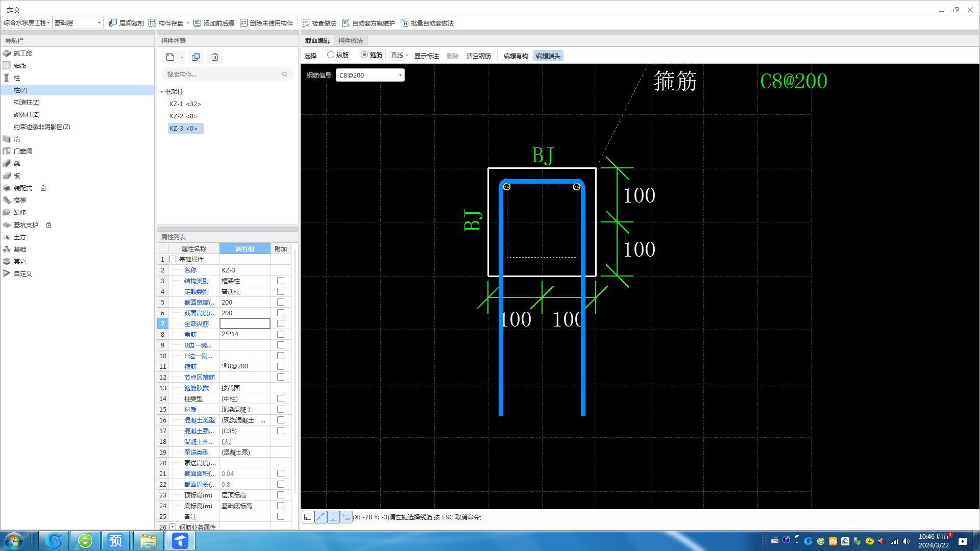980x551 pixels.
Task: Click the diagonal line snap icon at bottom
Action: [x=321, y=517]
